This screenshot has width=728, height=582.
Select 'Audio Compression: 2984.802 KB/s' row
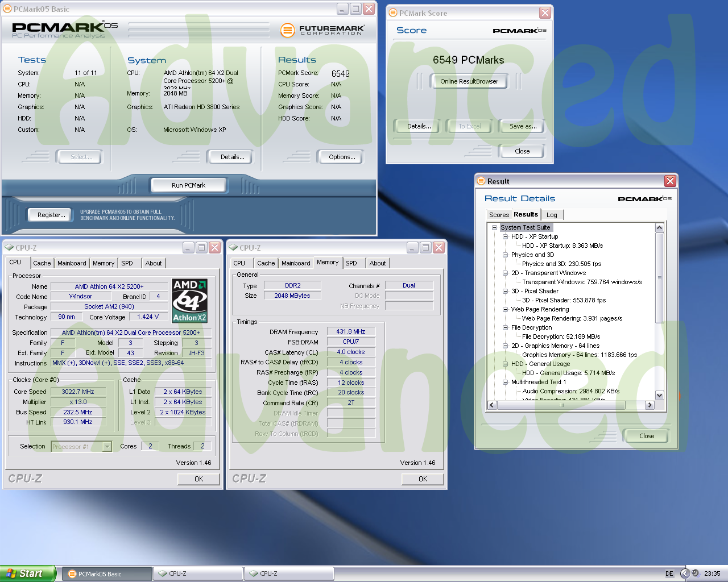[x=571, y=391]
